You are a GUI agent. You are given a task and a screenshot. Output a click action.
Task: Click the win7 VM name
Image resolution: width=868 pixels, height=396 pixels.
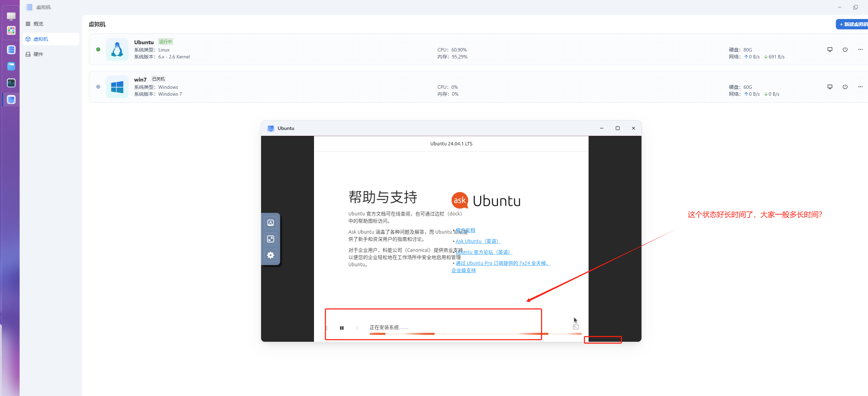[x=140, y=79]
